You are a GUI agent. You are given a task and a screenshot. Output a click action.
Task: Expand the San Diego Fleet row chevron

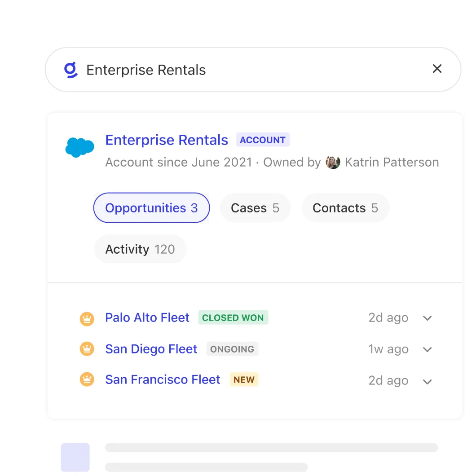tap(427, 350)
